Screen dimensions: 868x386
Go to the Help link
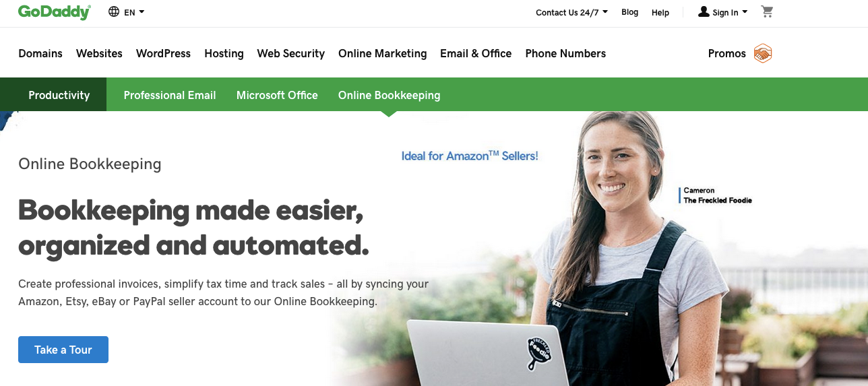click(x=660, y=12)
